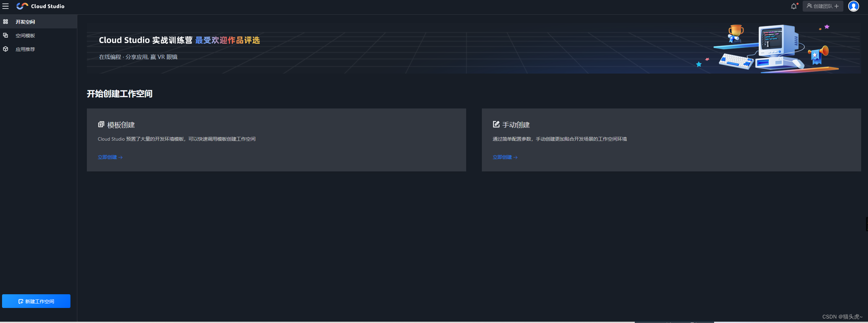This screenshot has width=868, height=323.
Task: Open the hamburger menu icon
Action: click(x=5, y=6)
